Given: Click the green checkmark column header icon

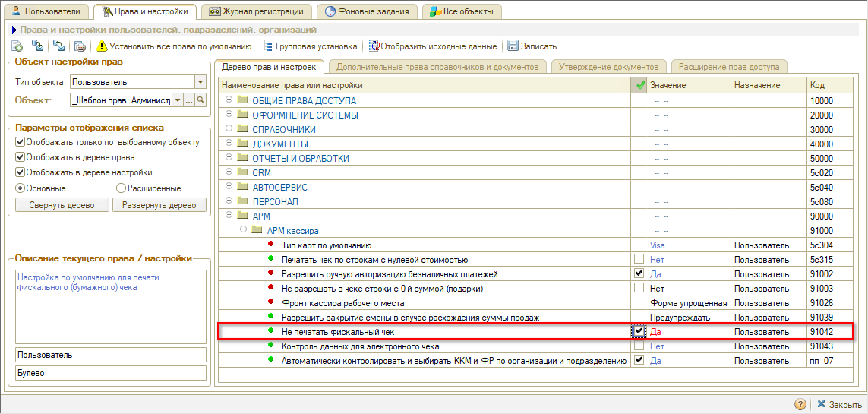Looking at the screenshot, I should [639, 86].
